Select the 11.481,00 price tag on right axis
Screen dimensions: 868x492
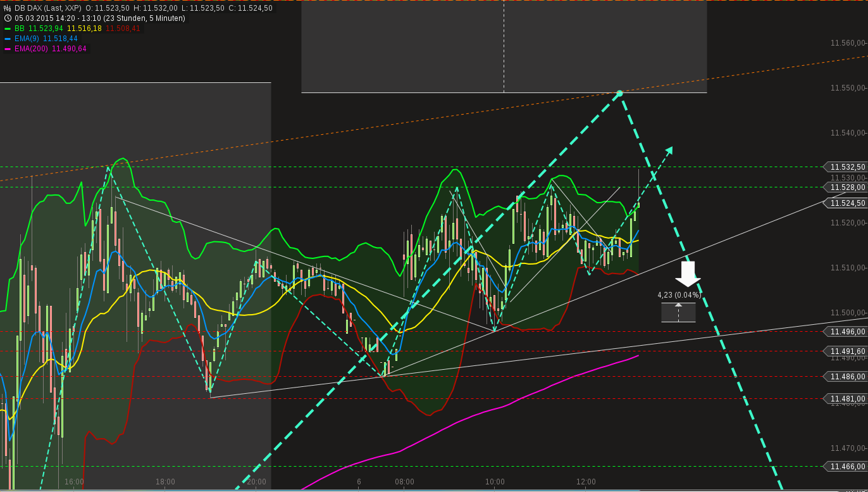tap(846, 399)
